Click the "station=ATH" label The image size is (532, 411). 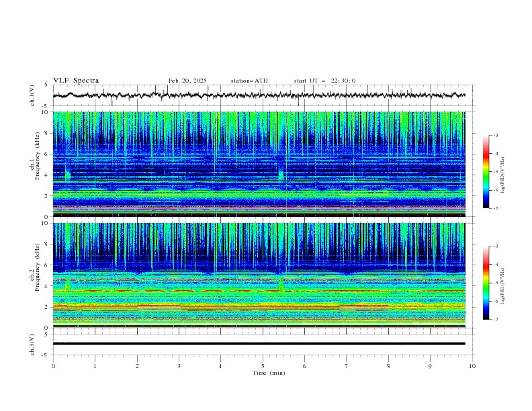coord(249,81)
